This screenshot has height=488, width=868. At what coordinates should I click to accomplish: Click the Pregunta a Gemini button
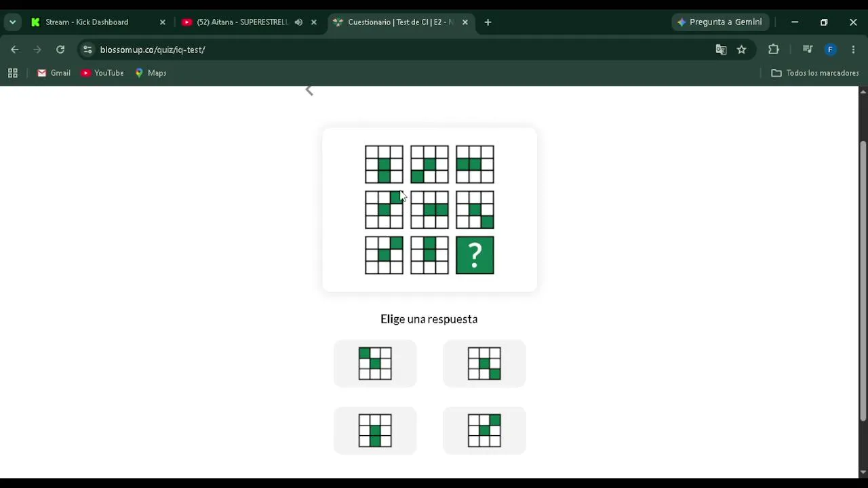pos(720,22)
